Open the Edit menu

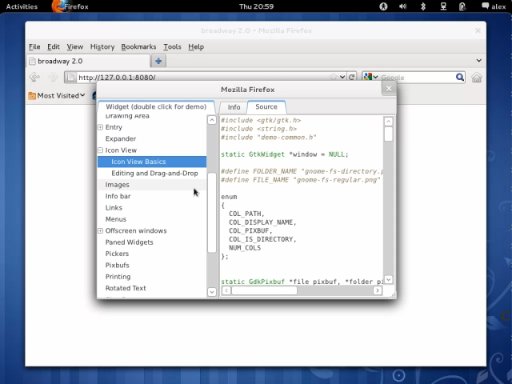[x=53, y=47]
